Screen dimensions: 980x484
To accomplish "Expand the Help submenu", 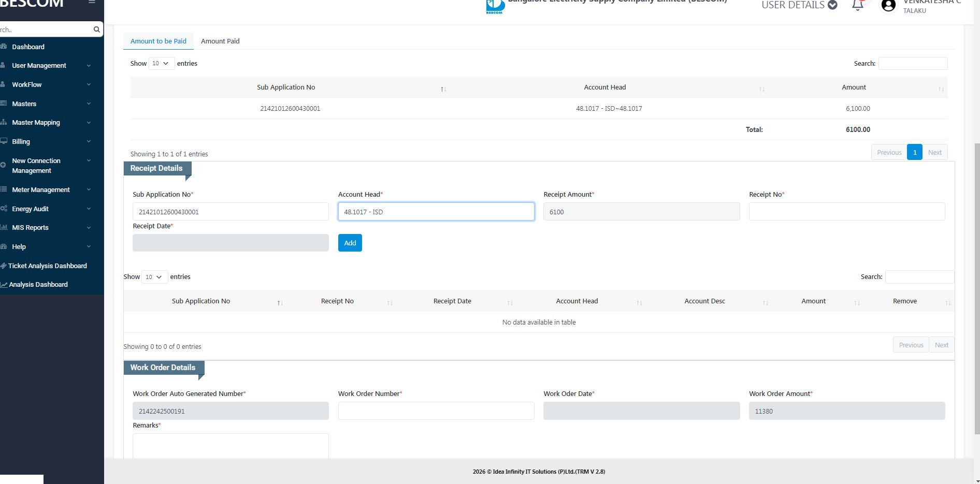I will tap(89, 246).
